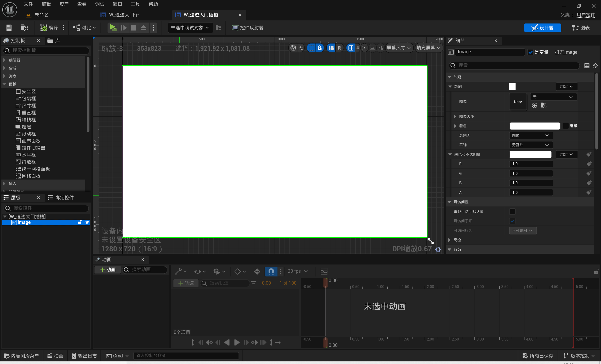Open the 对比 diff dropdown
The image size is (601, 364).
(x=84, y=27)
